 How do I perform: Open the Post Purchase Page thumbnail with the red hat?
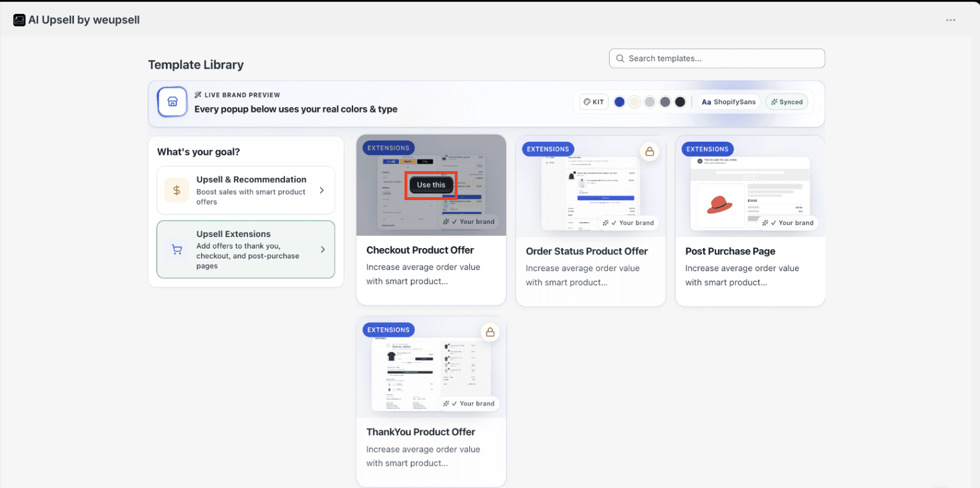click(750, 186)
